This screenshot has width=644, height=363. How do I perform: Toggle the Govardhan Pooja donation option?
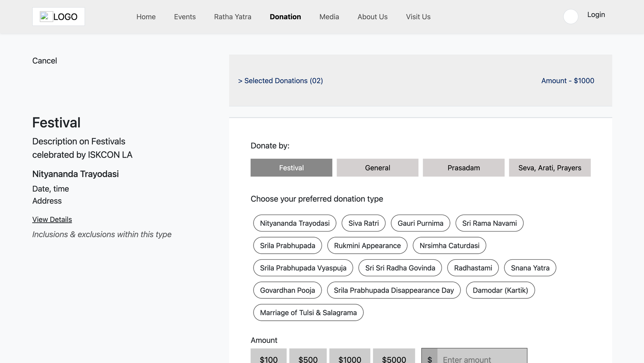click(x=287, y=290)
